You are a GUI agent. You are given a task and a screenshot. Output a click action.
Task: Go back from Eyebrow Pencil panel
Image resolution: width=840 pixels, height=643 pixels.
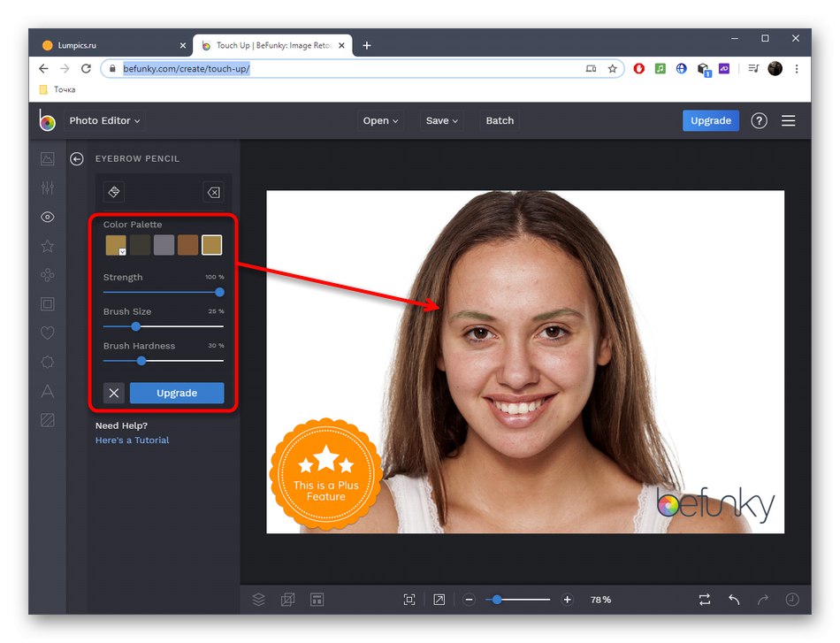click(x=77, y=158)
